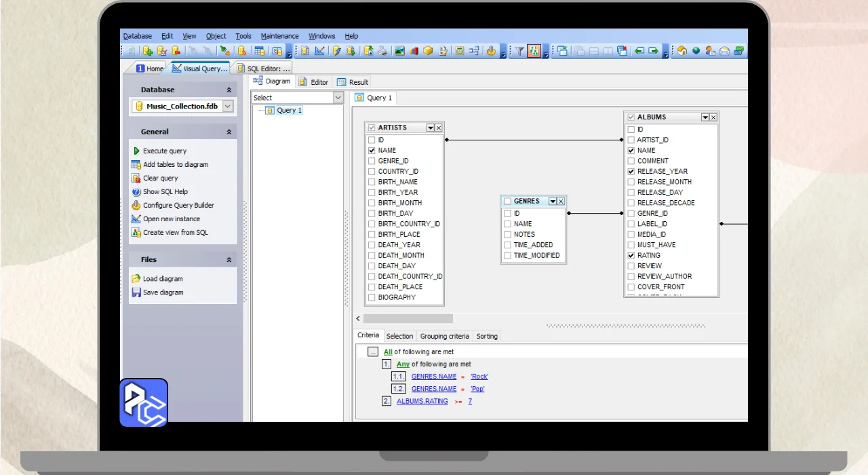Tick the NAME checkbox in GENRES table
The width and height of the screenshot is (868, 475).
(507, 224)
